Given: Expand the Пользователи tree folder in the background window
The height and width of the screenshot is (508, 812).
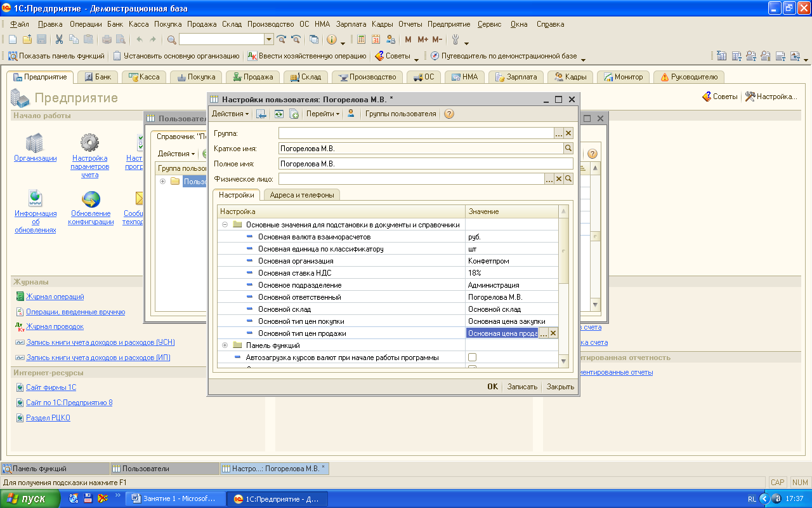Looking at the screenshot, I should (163, 182).
